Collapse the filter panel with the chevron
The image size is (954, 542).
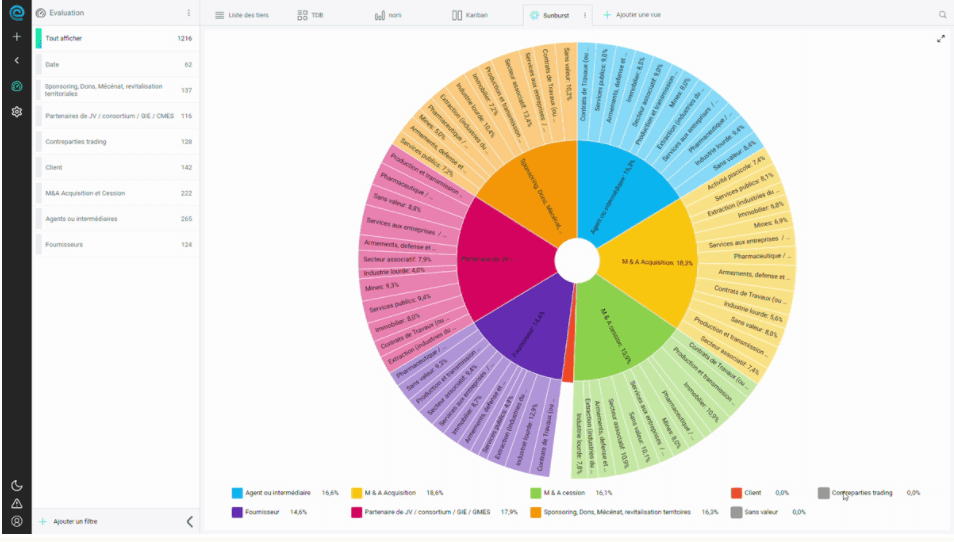tap(190, 522)
